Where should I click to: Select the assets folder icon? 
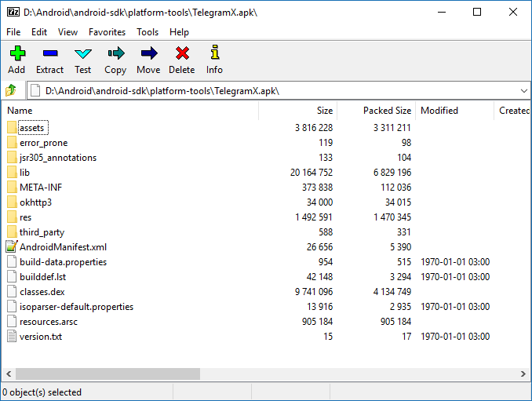12,128
